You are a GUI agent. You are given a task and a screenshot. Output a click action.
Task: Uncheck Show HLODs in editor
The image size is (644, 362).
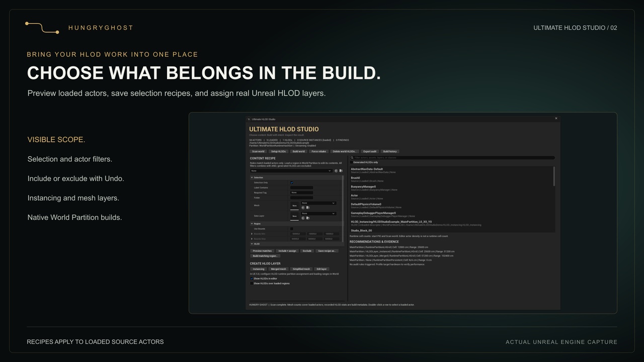tap(252, 279)
